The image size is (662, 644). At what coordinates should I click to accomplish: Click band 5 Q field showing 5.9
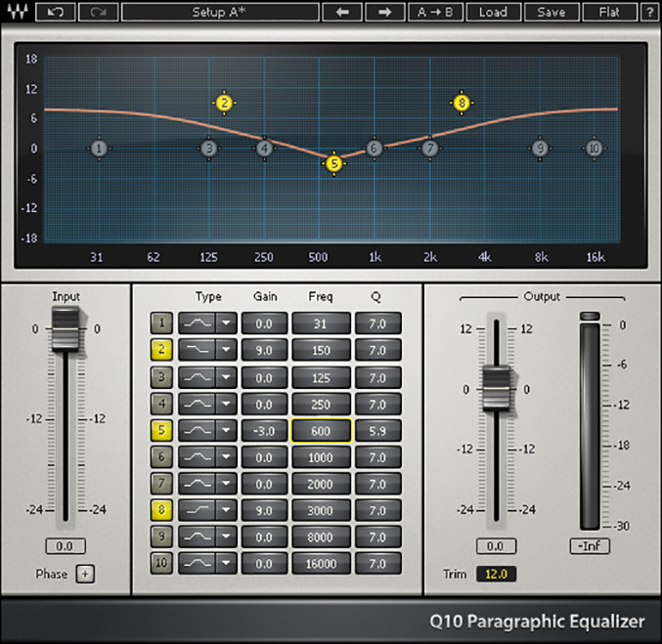click(x=377, y=430)
